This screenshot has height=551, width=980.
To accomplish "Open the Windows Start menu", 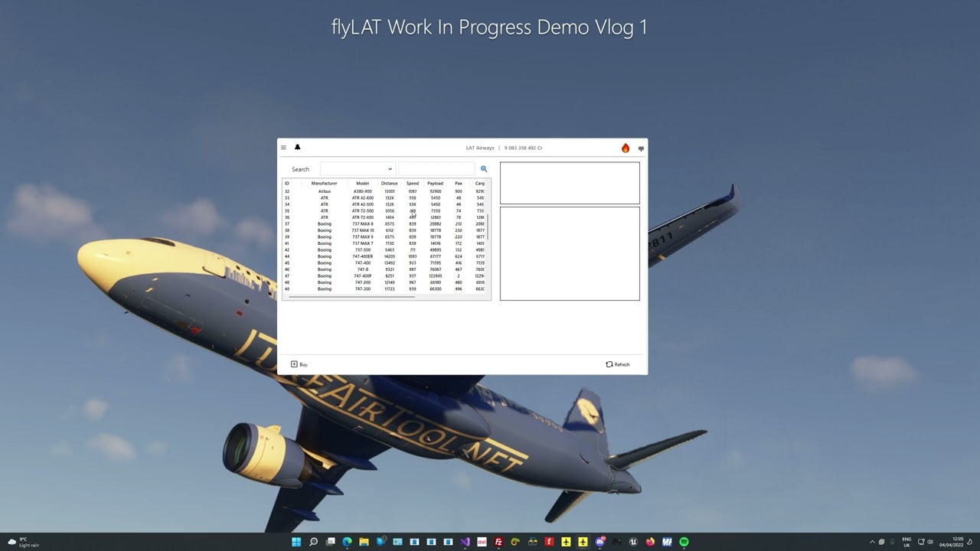I will [x=296, y=542].
